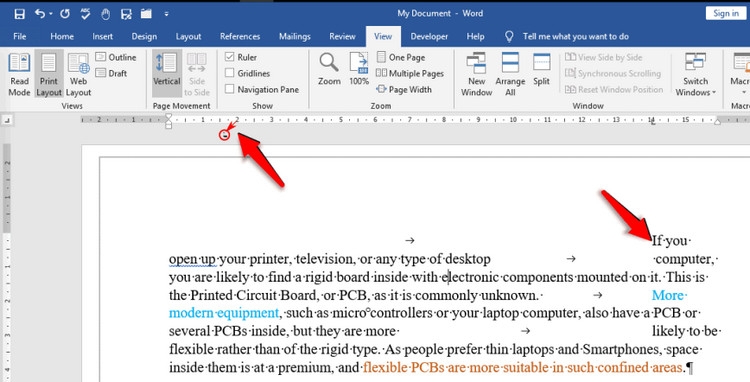Click the Tell me what you want to do box
This screenshot has width=750, height=382.
click(576, 36)
